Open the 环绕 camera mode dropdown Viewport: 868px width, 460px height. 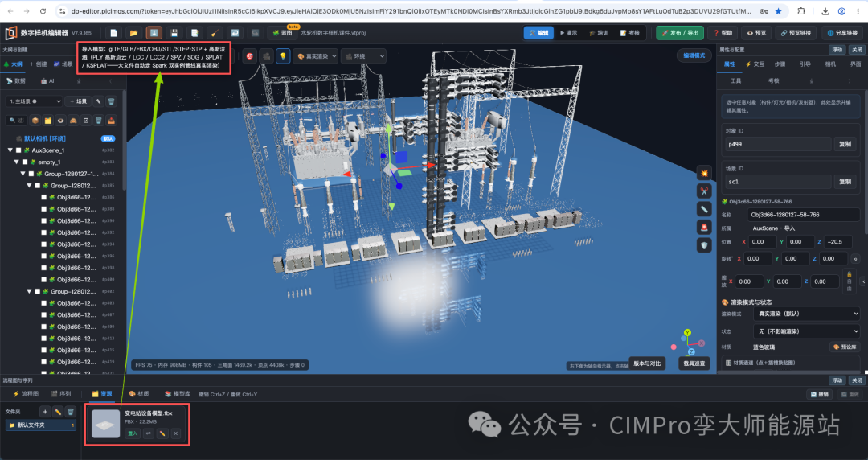363,56
